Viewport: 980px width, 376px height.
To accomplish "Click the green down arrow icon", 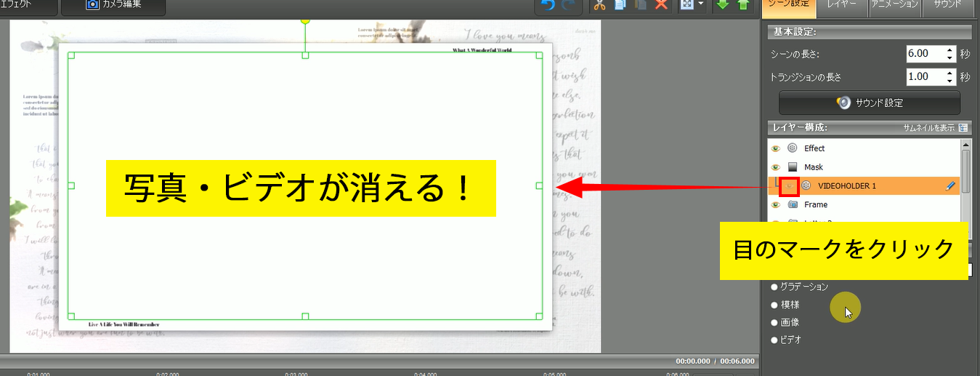I will pos(722,5).
